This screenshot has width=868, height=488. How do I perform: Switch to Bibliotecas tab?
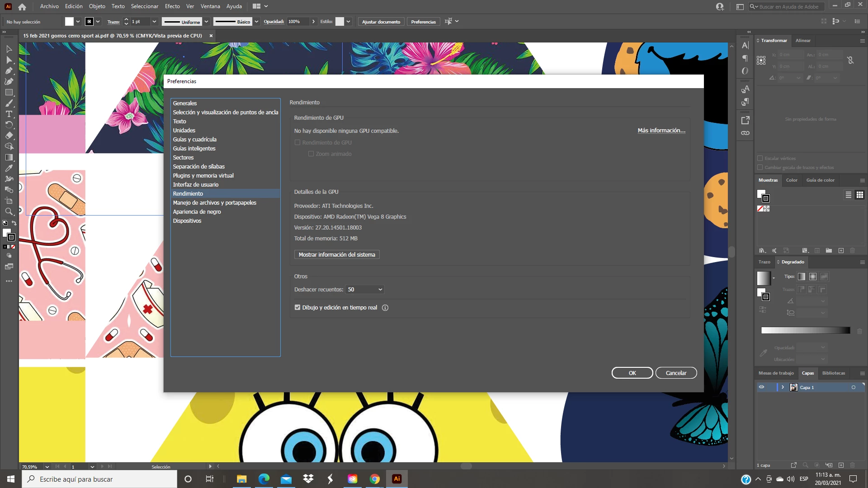tap(833, 373)
